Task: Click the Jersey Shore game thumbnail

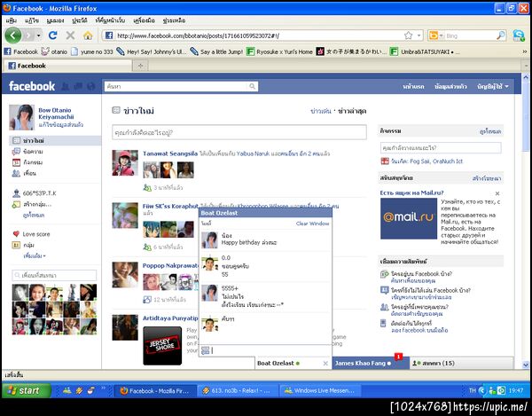Action: tap(162, 346)
